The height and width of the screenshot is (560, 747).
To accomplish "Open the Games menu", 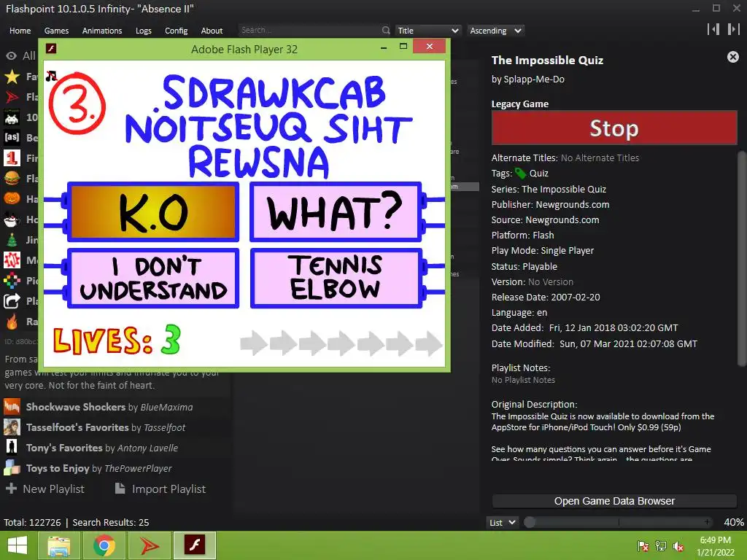I will (x=56, y=31).
